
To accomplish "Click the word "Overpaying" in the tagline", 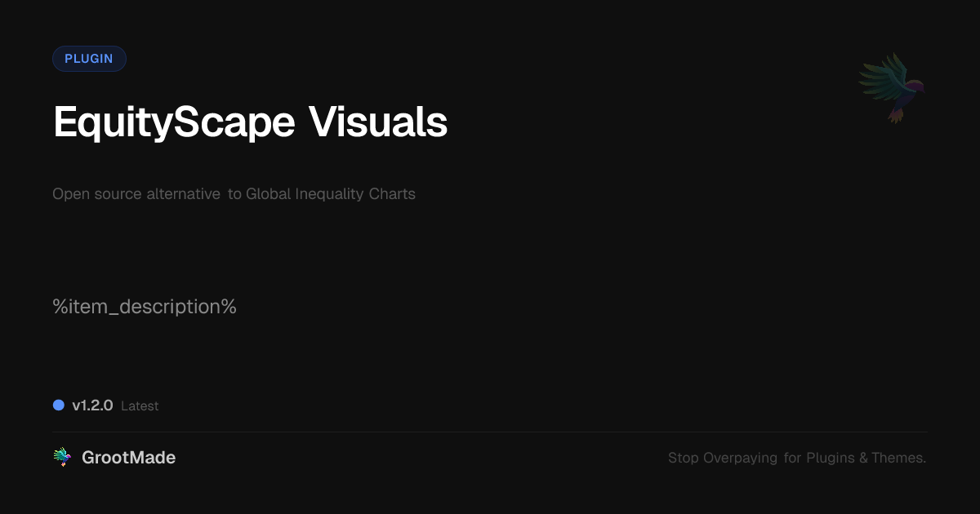I will point(740,459).
